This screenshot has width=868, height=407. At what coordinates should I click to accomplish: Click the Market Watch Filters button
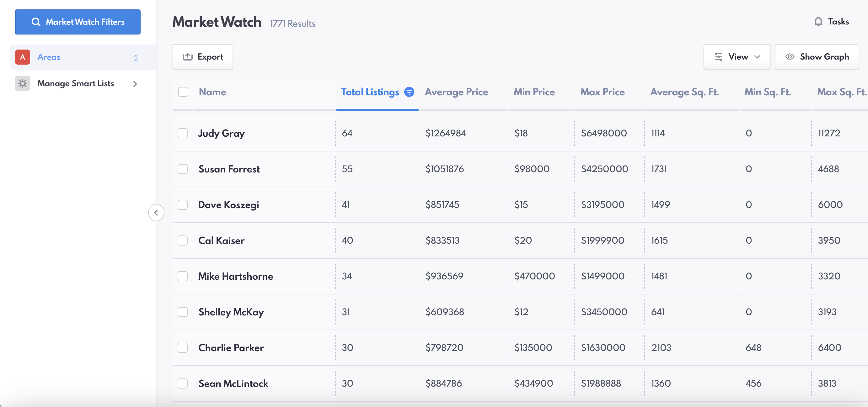tap(78, 22)
